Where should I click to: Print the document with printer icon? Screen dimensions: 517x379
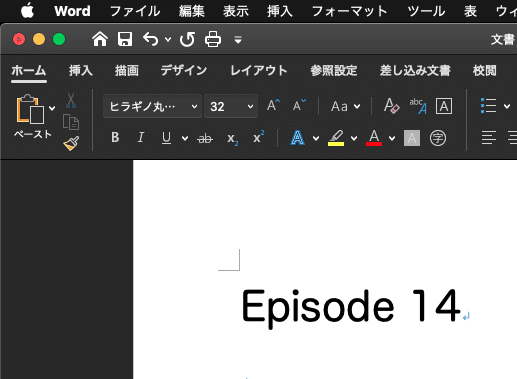coord(213,39)
